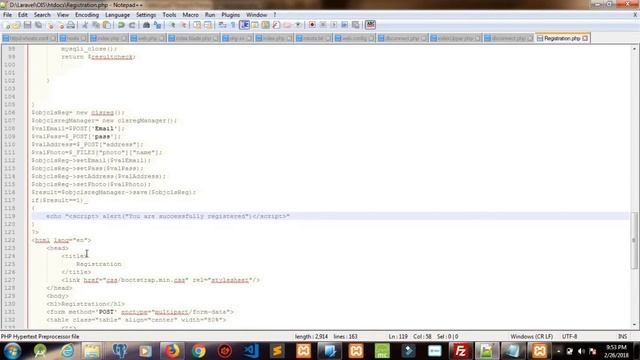Click the link href bootstrap.min.css line
Viewport: 640px width, 360px height.
(161, 280)
